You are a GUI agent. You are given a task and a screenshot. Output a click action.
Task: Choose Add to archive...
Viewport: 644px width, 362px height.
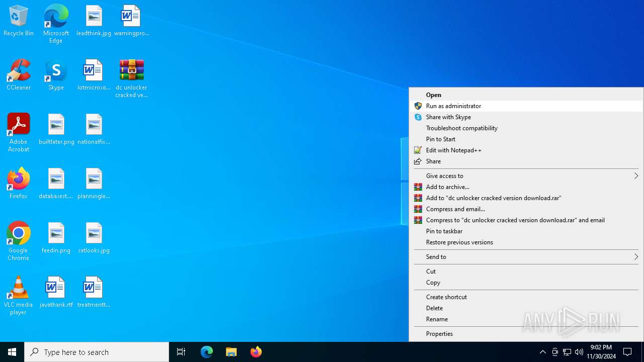(x=526, y=187)
